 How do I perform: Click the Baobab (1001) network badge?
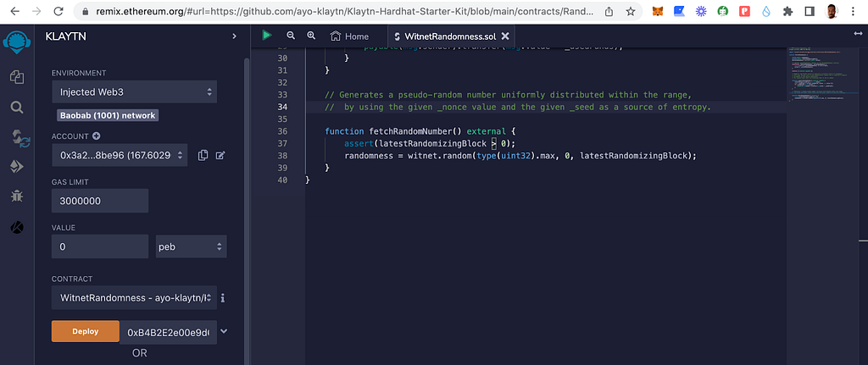(108, 115)
